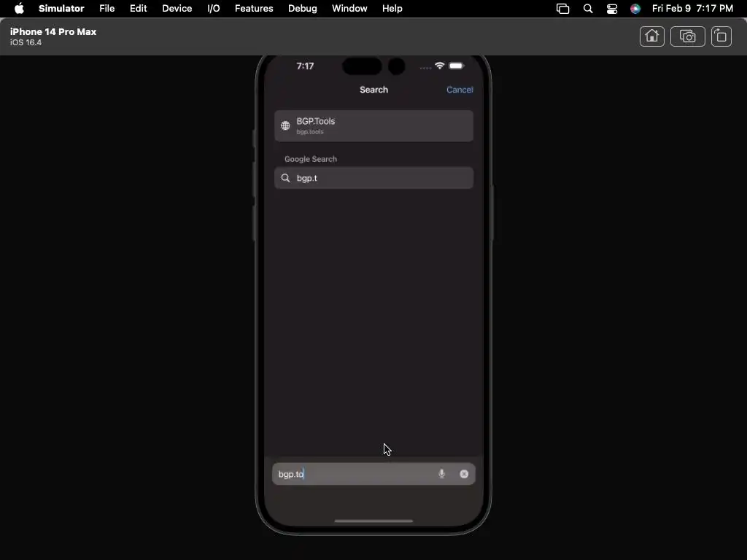Open the Device menu
The height and width of the screenshot is (560, 747).
tap(177, 9)
